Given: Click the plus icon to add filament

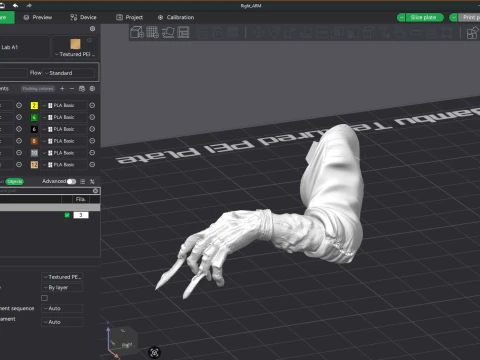Looking at the screenshot, I should coord(62,88).
